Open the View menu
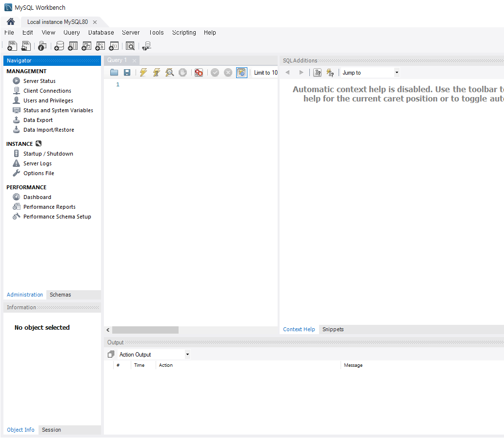 click(48, 33)
